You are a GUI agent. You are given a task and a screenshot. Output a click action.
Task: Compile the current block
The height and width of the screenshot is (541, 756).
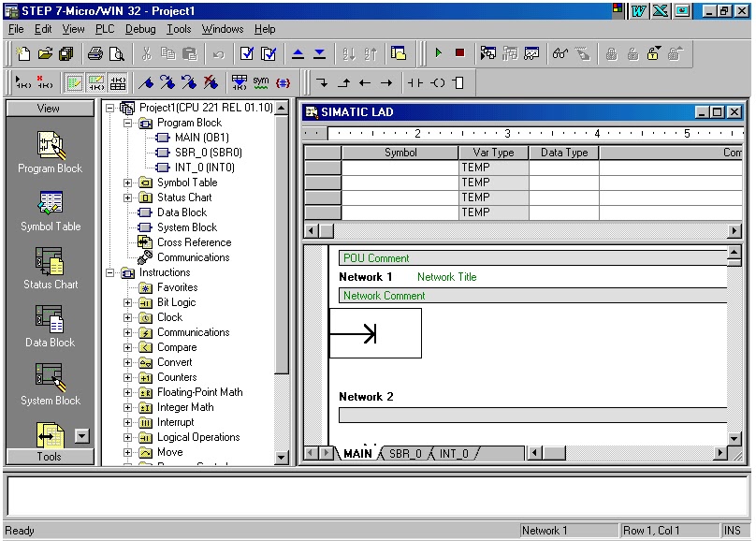pyautogui.click(x=247, y=53)
